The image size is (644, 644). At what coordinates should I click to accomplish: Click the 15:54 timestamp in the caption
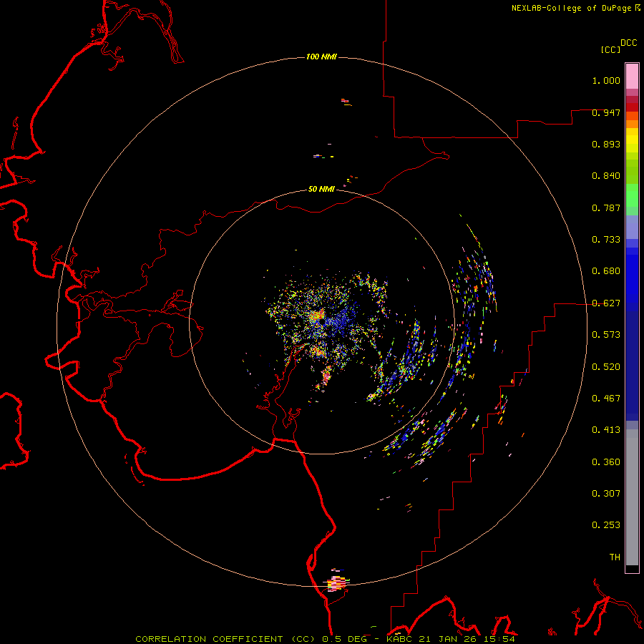coord(499,639)
